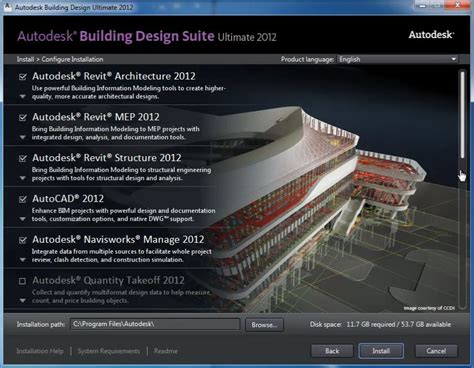Click Autodesk Revit MEP 2012 title
This screenshot has width=474, height=368.
coord(96,117)
